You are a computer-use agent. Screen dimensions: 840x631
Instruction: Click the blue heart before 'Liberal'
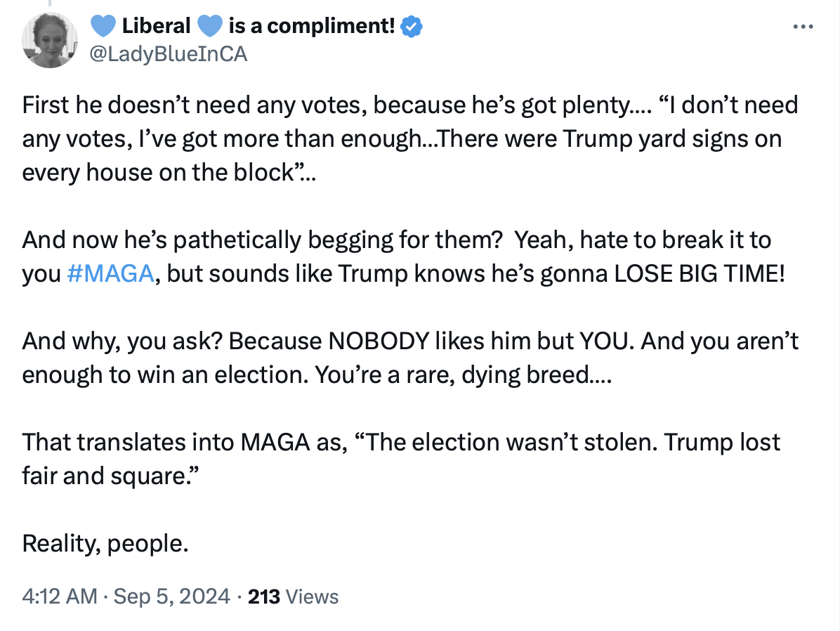tap(103, 26)
